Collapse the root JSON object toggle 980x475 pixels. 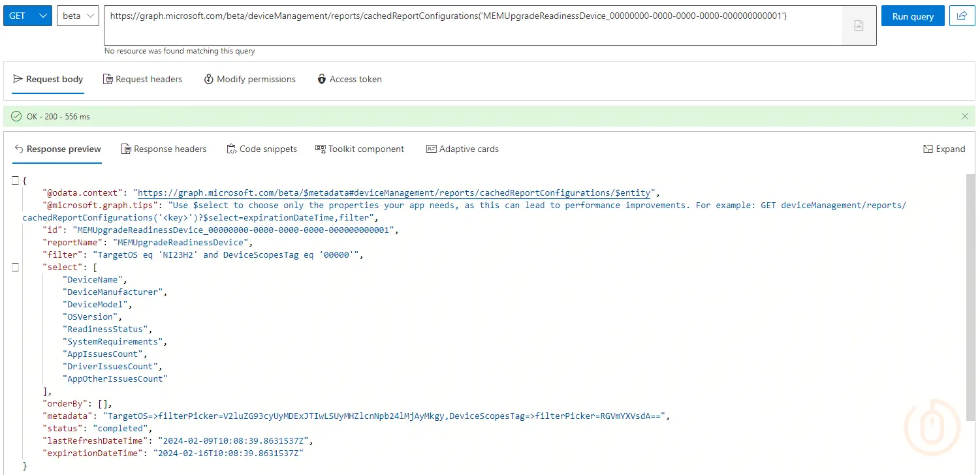[15, 181]
